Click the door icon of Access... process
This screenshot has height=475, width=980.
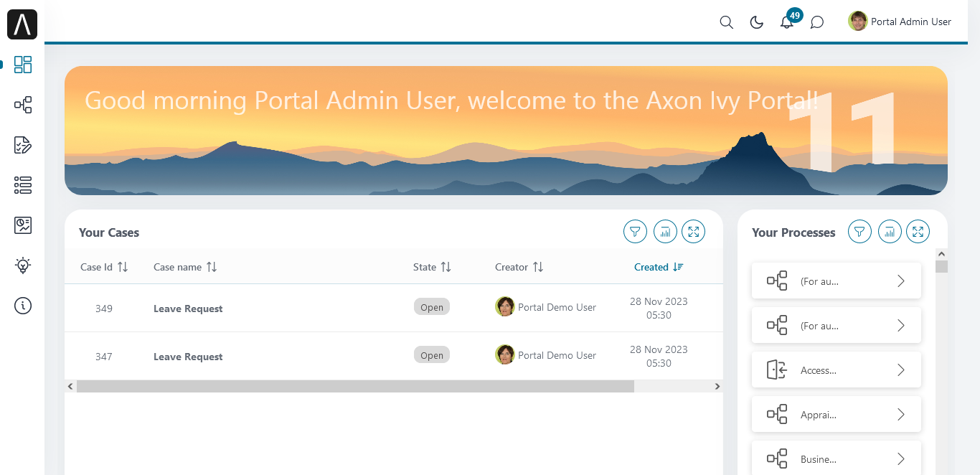777,370
